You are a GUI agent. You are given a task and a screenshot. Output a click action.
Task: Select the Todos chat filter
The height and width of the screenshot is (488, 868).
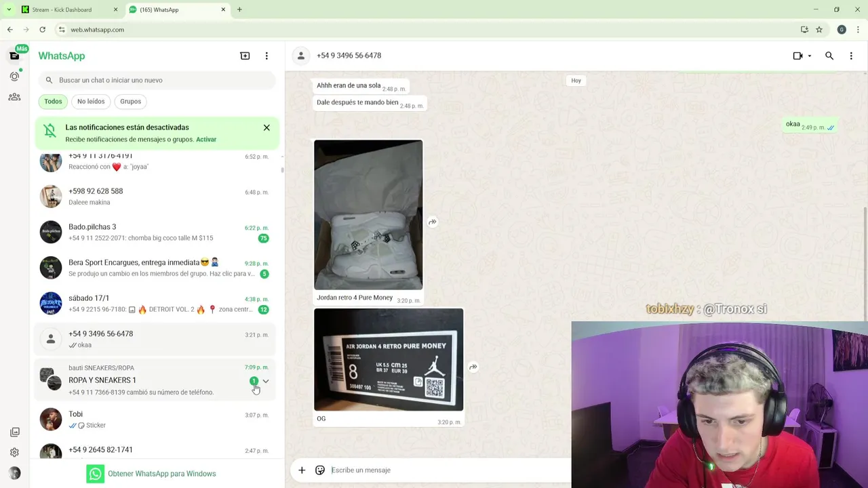click(x=53, y=101)
